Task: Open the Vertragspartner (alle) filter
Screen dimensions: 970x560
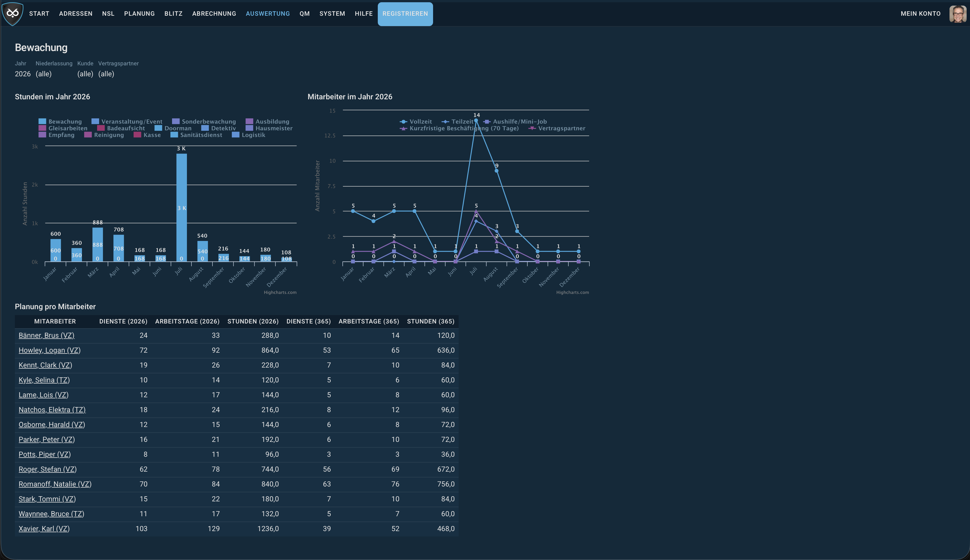Action: point(106,74)
